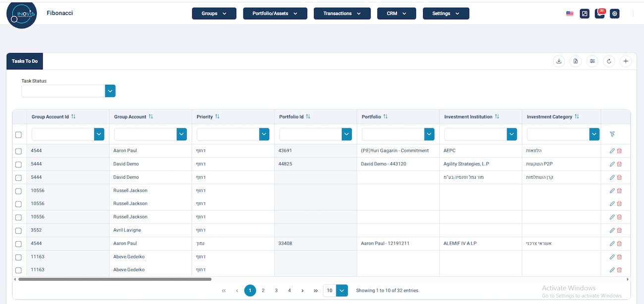Go to page 3 of the results
Viewport: 644px width, 304px height.
coord(276,291)
